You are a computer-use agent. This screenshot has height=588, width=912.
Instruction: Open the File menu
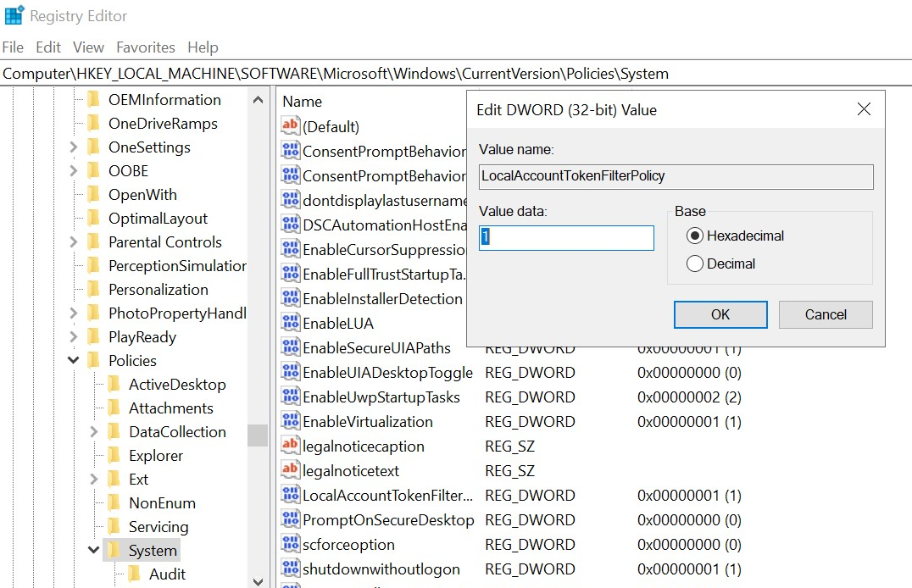coord(13,47)
